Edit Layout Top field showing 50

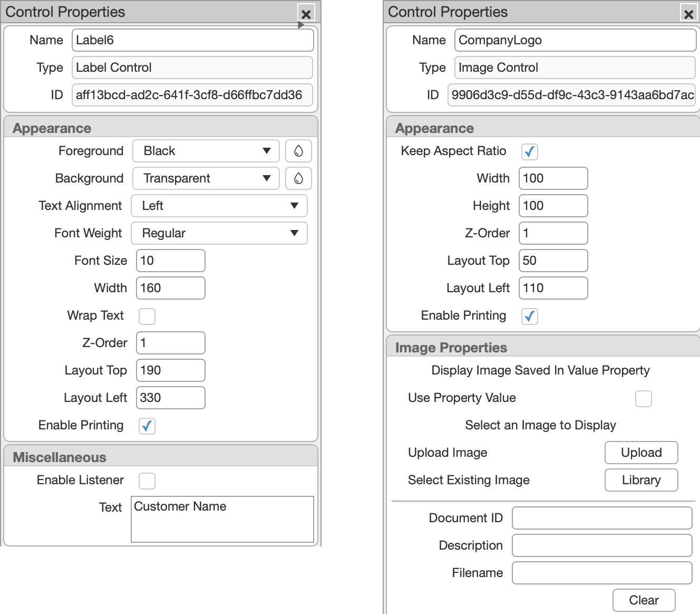coord(553,261)
